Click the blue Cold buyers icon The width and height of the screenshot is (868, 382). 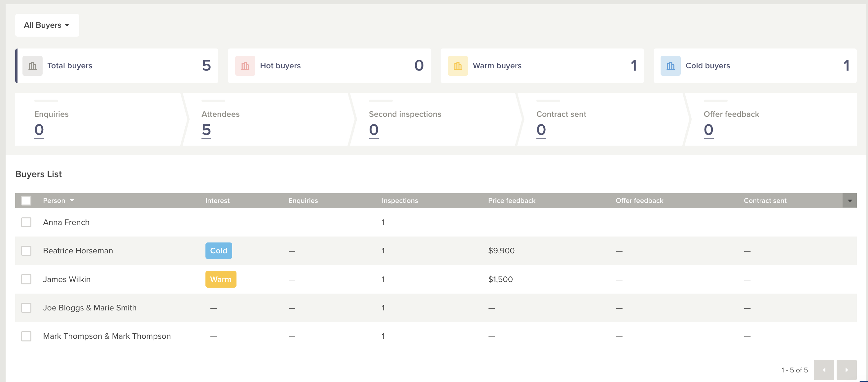[x=670, y=66]
